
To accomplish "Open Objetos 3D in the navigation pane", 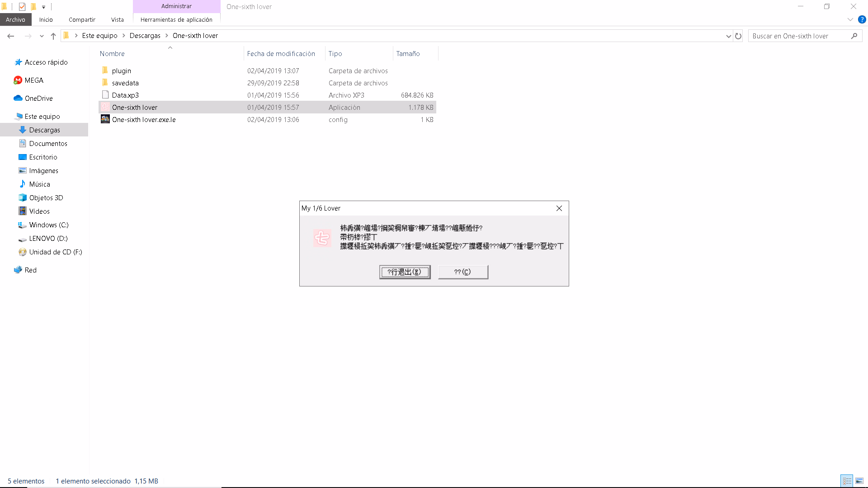I will [x=46, y=198].
